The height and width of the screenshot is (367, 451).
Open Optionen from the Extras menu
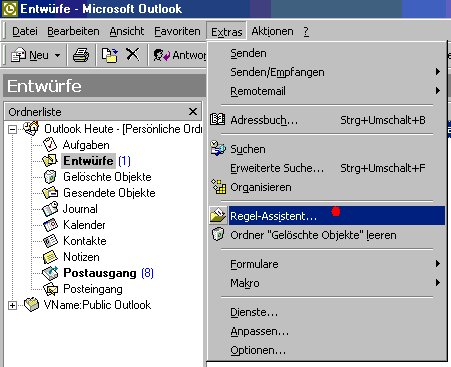pos(327,350)
